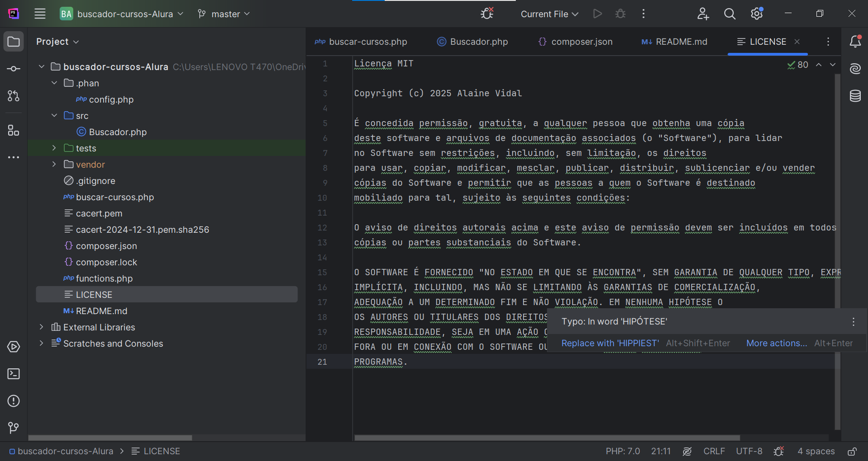
Task: Open the run toolbar more actions menu
Action: 643,14
